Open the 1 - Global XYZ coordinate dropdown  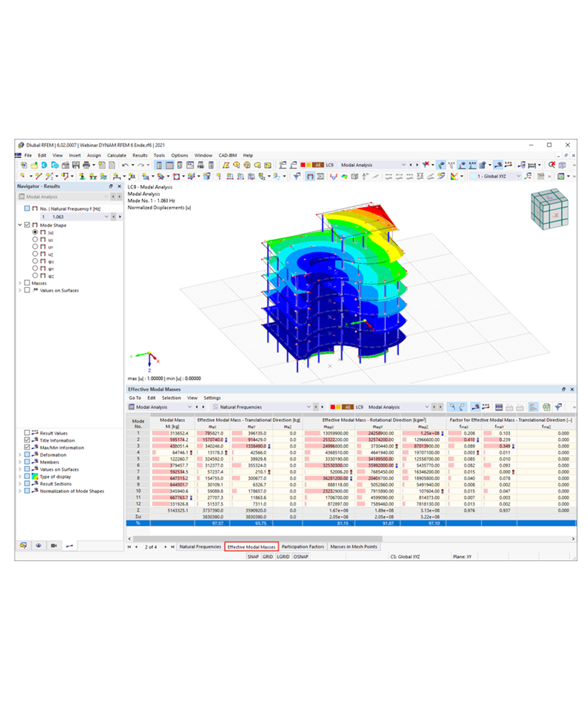(518, 176)
